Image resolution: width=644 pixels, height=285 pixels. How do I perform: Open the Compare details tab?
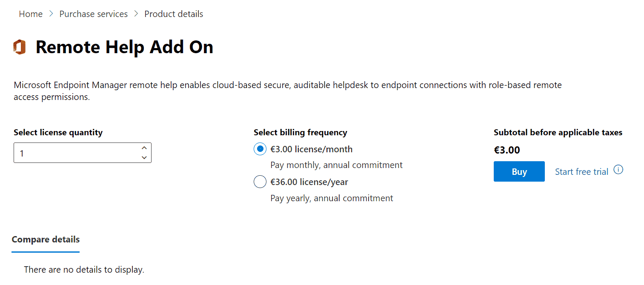point(46,239)
